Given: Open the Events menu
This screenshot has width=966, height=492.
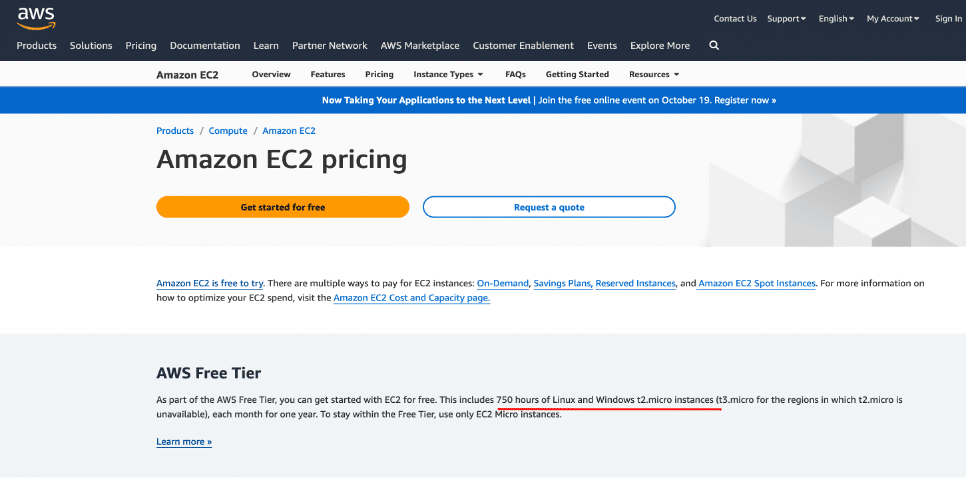Looking at the screenshot, I should [602, 46].
